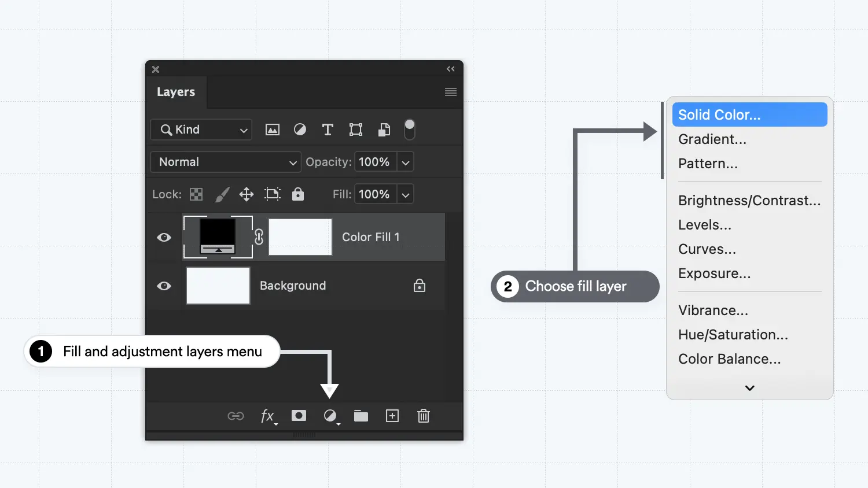Click the Color Fill 1 layer name
This screenshot has height=488, width=868.
tap(371, 237)
